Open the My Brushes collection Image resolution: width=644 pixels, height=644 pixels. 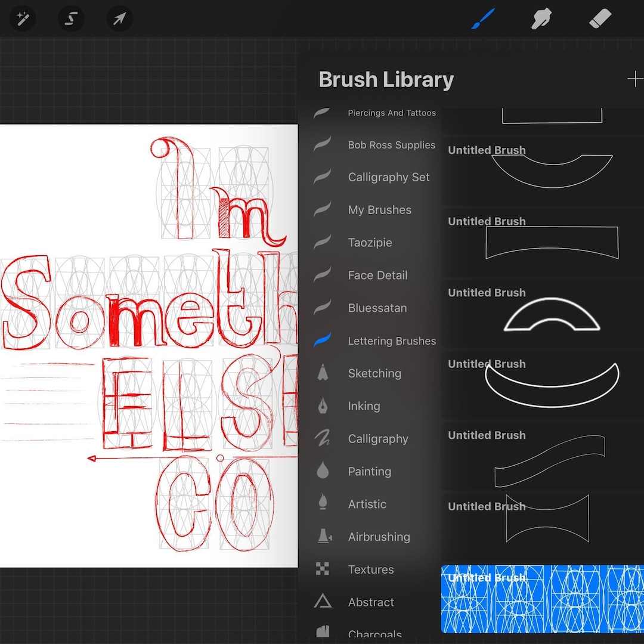(x=380, y=210)
